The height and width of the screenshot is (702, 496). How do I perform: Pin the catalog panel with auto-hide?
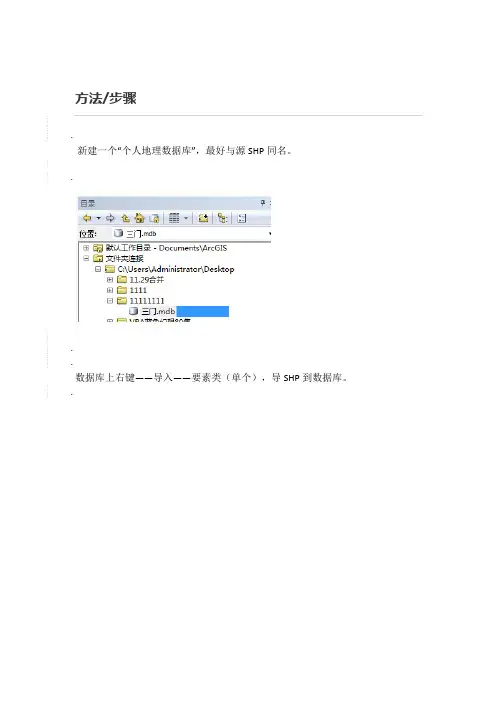click(x=263, y=203)
